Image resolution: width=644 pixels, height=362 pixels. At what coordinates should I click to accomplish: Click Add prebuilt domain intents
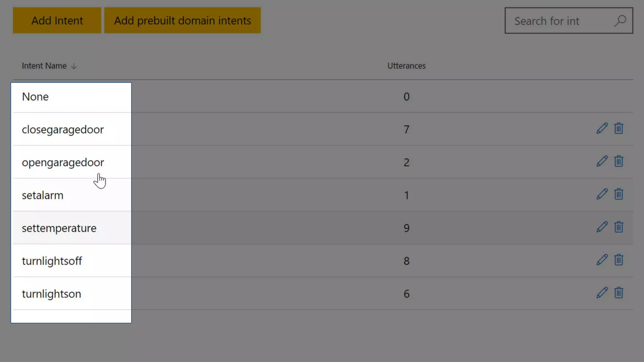pos(182,20)
